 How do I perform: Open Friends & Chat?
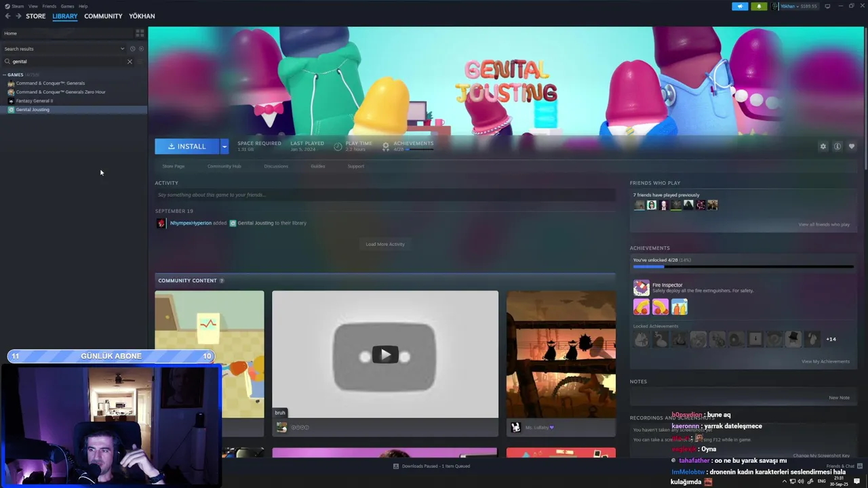(844, 466)
